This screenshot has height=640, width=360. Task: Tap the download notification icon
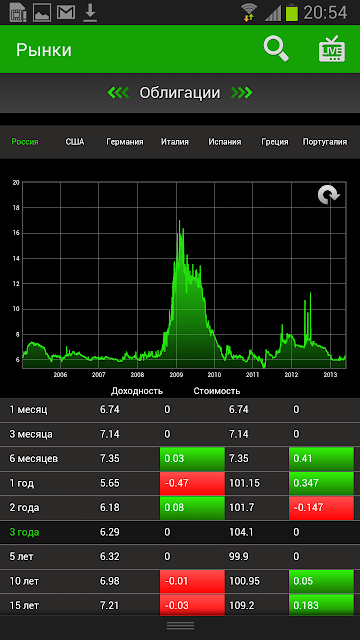pos(90,12)
